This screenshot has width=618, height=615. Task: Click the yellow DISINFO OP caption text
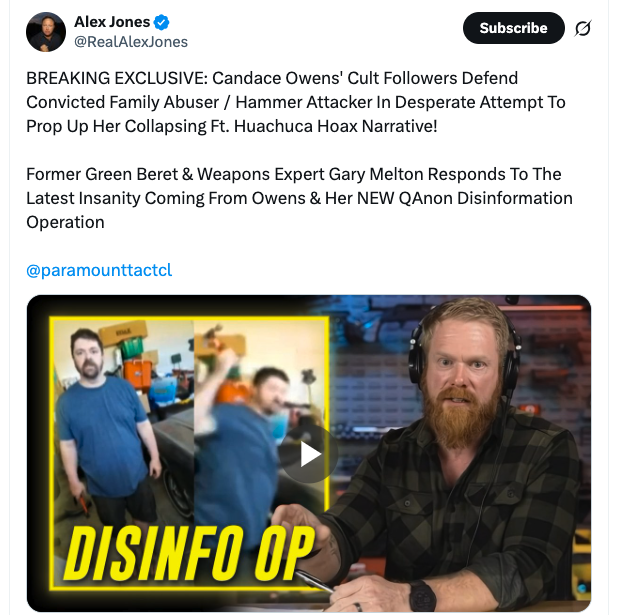[189, 554]
